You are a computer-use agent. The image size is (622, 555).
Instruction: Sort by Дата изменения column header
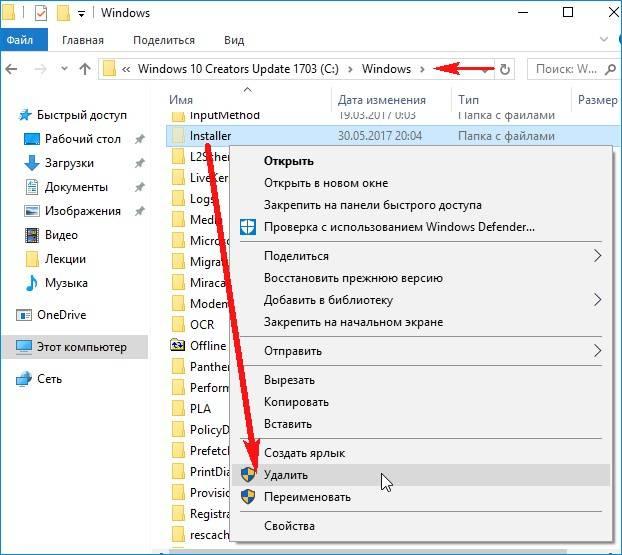(382, 100)
